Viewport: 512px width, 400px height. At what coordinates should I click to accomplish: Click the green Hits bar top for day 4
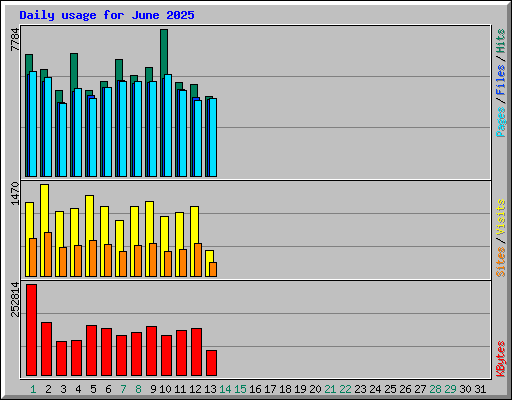point(74,70)
